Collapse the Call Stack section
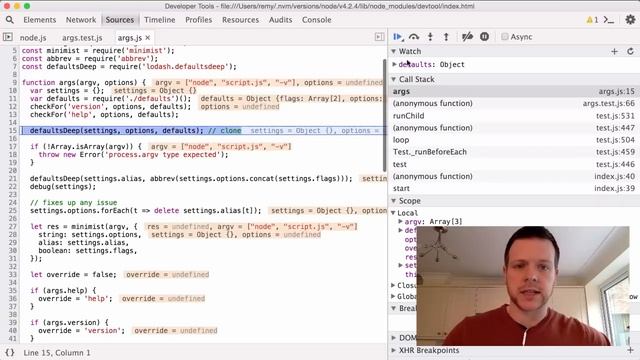640x360 pixels. click(393, 79)
